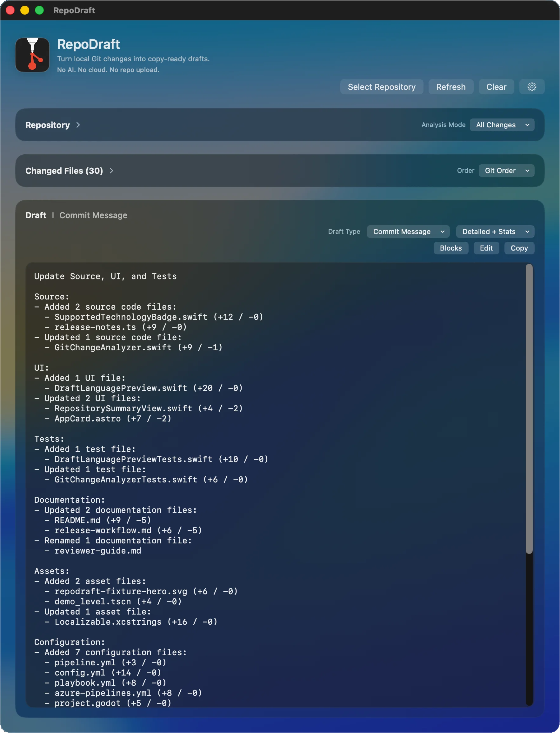Open the Analysis Mode All Changes dropdown
The width and height of the screenshot is (560, 733).
pos(502,125)
